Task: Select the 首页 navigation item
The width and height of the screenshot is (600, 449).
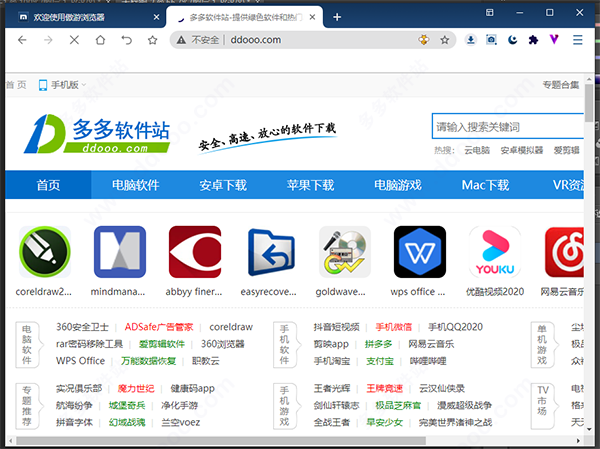Action: [48, 185]
